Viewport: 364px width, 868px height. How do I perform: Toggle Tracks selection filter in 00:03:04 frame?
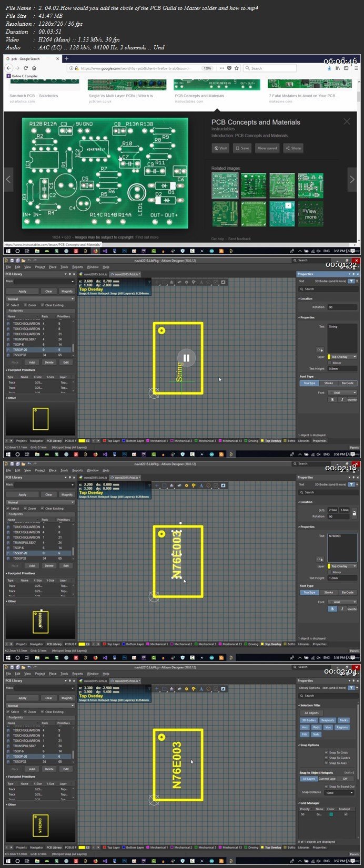click(343, 720)
